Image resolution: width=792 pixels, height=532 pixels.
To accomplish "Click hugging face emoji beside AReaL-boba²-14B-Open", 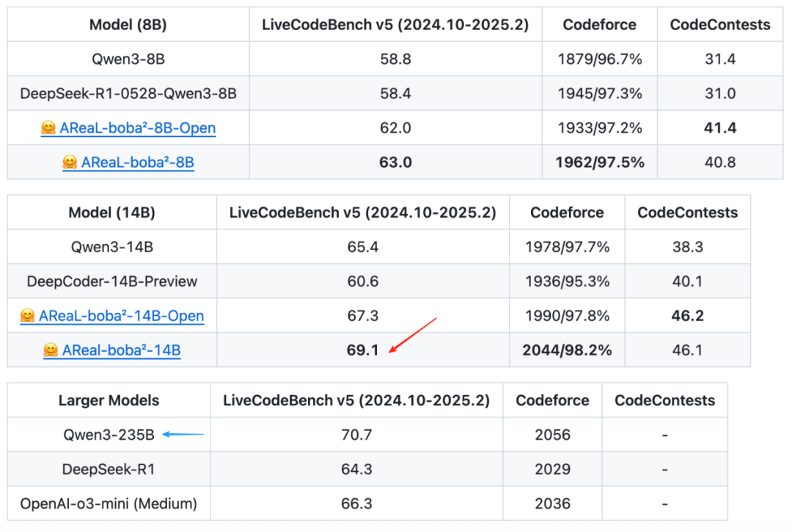I will point(28,316).
